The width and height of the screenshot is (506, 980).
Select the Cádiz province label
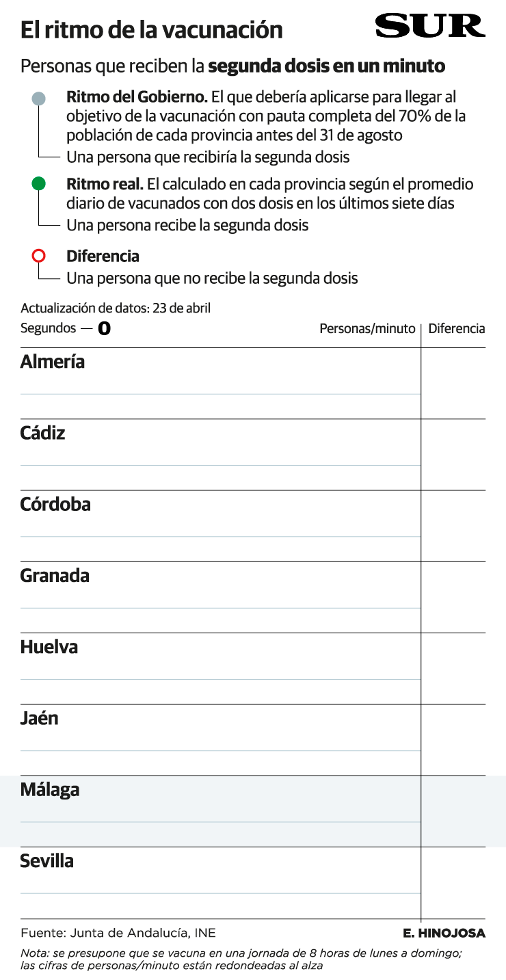[x=42, y=433]
